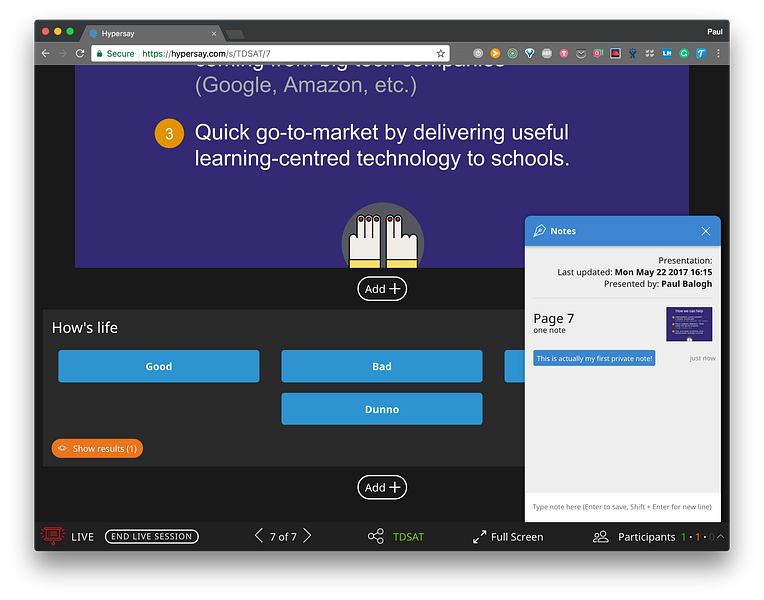Open Chrome's three-dot menu
This screenshot has height=600, width=764.
click(x=718, y=54)
